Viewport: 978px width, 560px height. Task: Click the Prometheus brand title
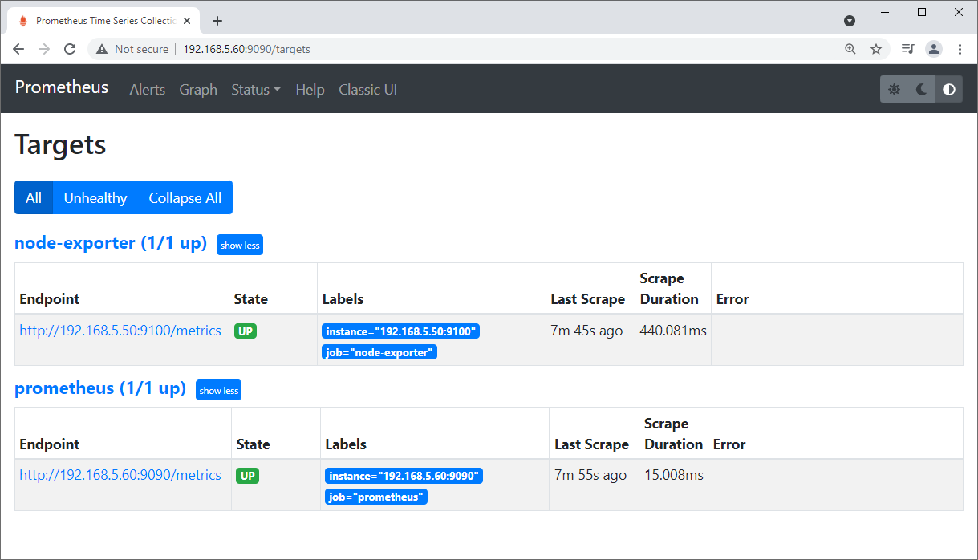coord(62,87)
